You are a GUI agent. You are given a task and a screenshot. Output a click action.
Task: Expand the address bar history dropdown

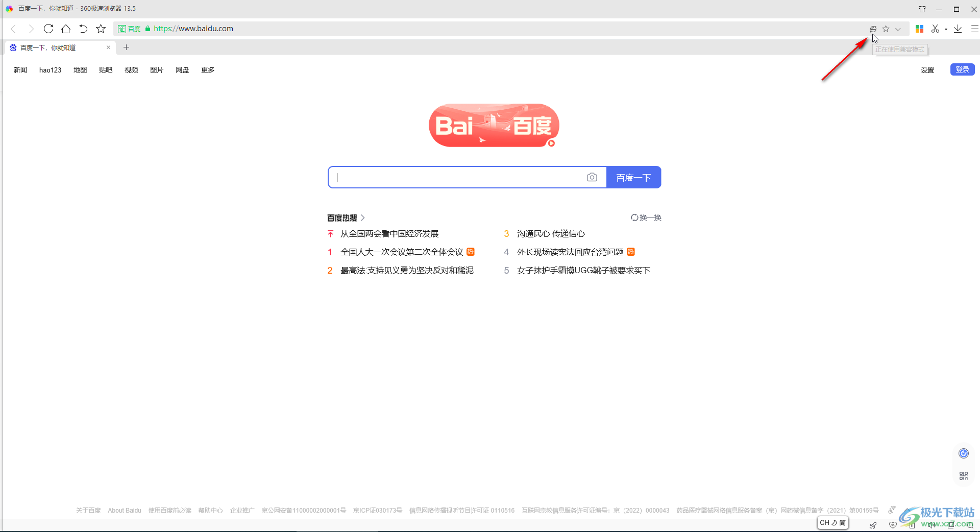(x=898, y=29)
